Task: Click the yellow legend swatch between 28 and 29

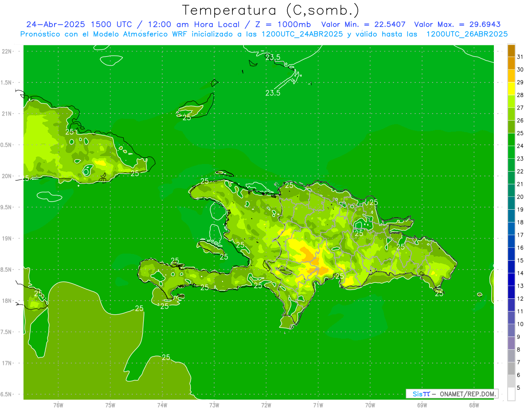Action: [511, 89]
